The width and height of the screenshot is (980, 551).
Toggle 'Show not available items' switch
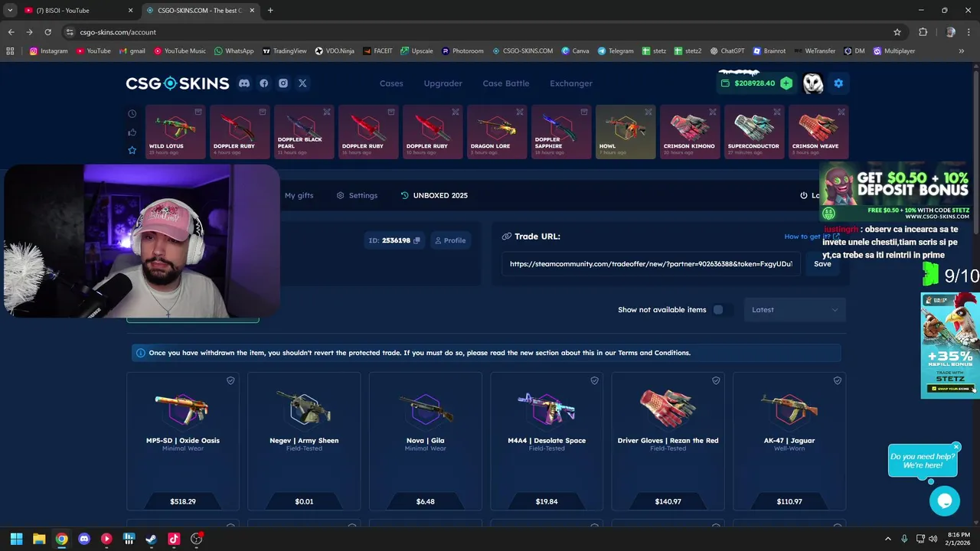click(722, 310)
